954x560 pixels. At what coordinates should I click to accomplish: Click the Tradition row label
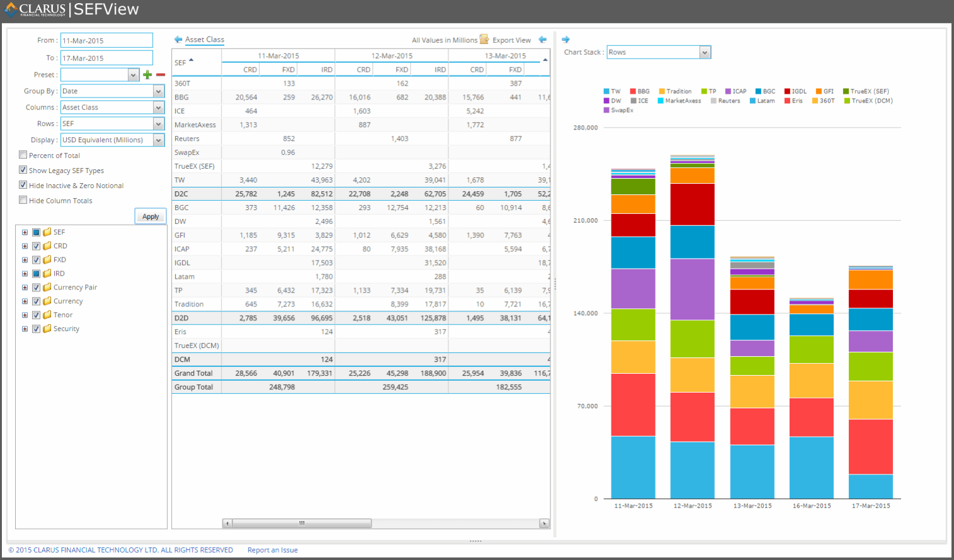189,305
